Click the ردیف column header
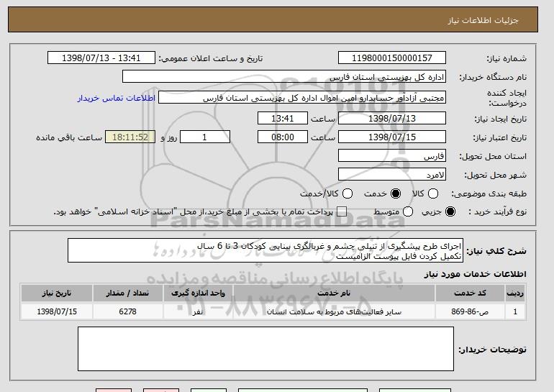The height and width of the screenshot is (392, 554). pos(515,293)
